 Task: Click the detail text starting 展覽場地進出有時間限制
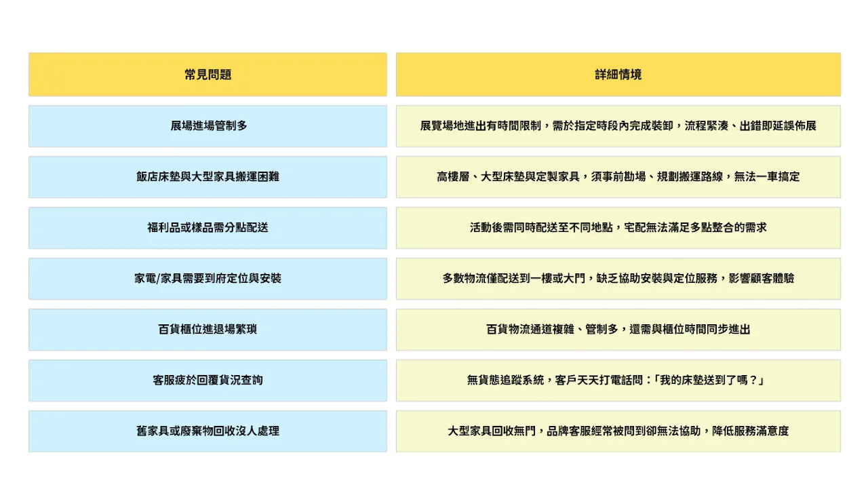click(x=618, y=126)
